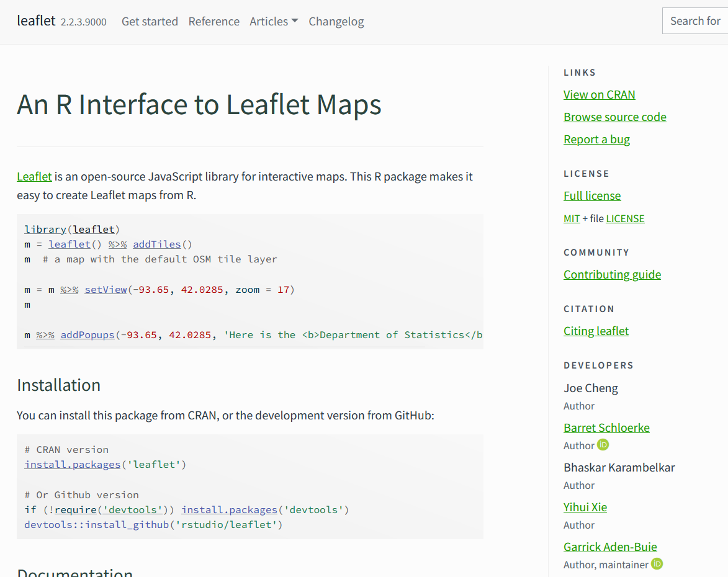Image resolution: width=728 pixels, height=577 pixels.
Task: Visit Yihui Xie's developer link
Action: click(x=585, y=507)
